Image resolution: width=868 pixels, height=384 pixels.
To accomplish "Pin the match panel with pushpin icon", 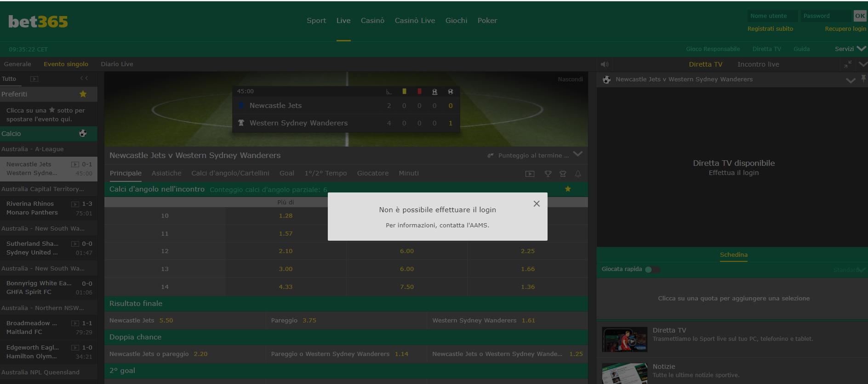I will point(863,79).
